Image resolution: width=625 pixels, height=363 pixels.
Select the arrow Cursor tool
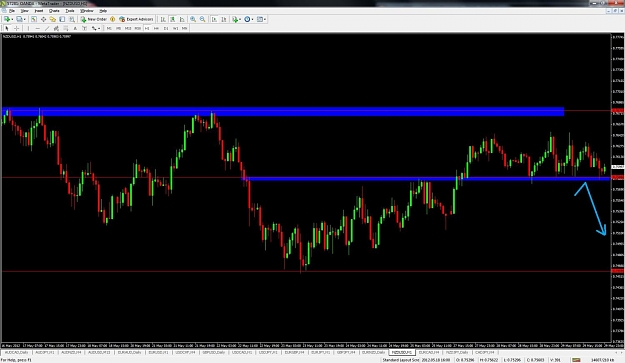click(7, 28)
